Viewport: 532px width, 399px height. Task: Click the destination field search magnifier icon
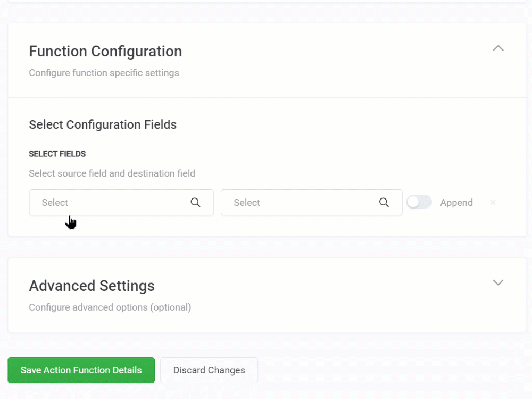384,203
